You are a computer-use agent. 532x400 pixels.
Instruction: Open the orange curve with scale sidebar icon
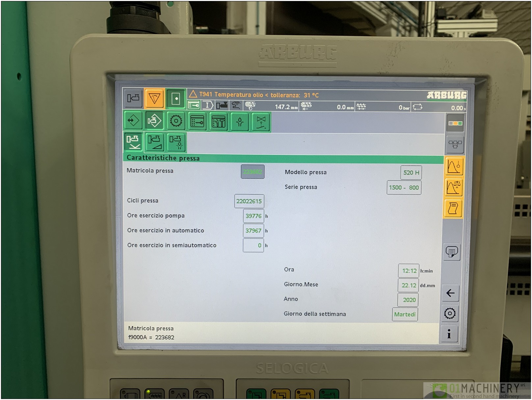click(x=454, y=187)
